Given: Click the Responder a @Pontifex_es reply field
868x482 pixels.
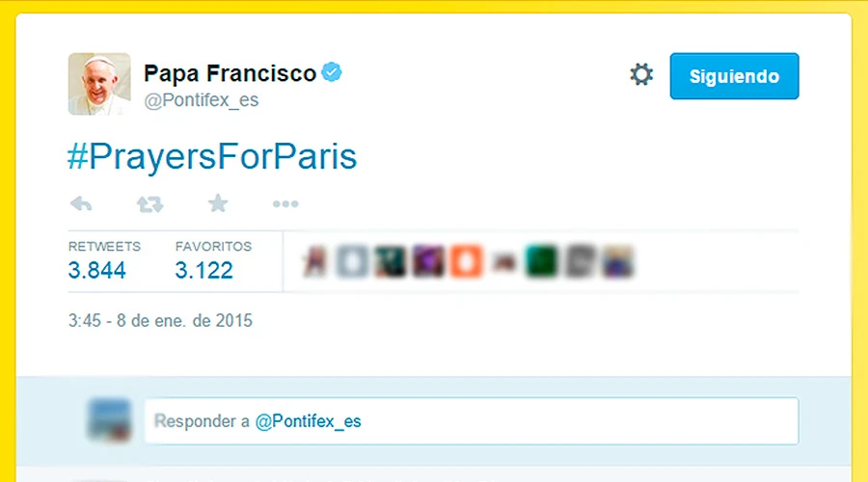Looking at the screenshot, I should pyautogui.click(x=471, y=421).
